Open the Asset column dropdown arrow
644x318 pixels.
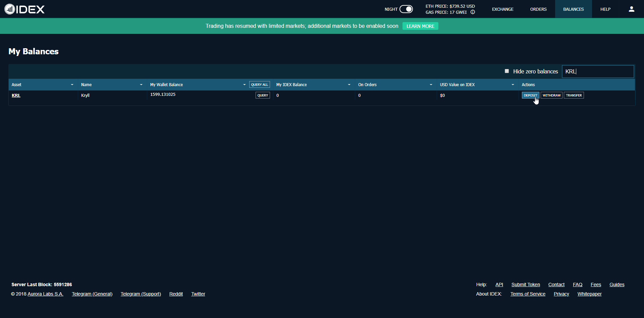72,85
